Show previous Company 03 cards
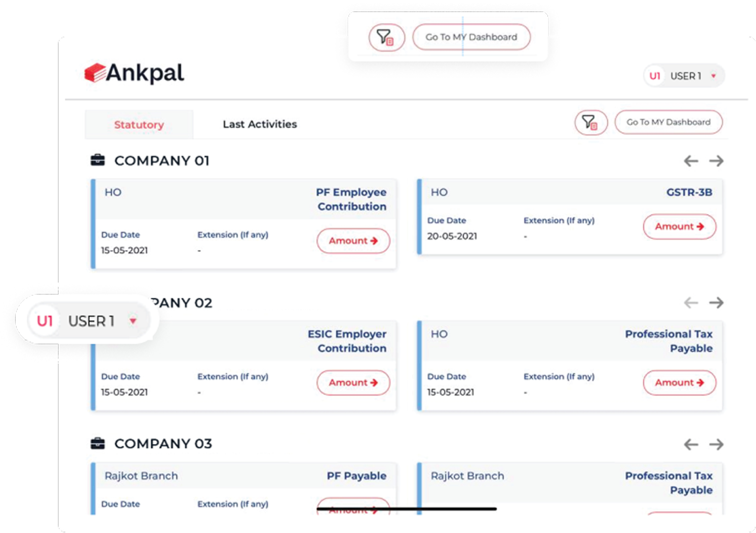The height and width of the screenshot is (533, 756). [x=691, y=444]
